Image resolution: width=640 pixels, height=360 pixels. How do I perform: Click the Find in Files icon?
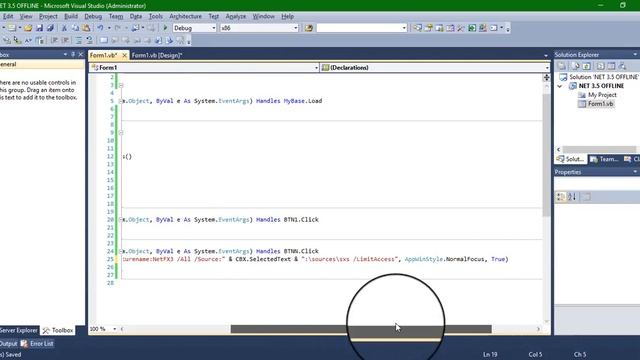[x=309, y=28]
